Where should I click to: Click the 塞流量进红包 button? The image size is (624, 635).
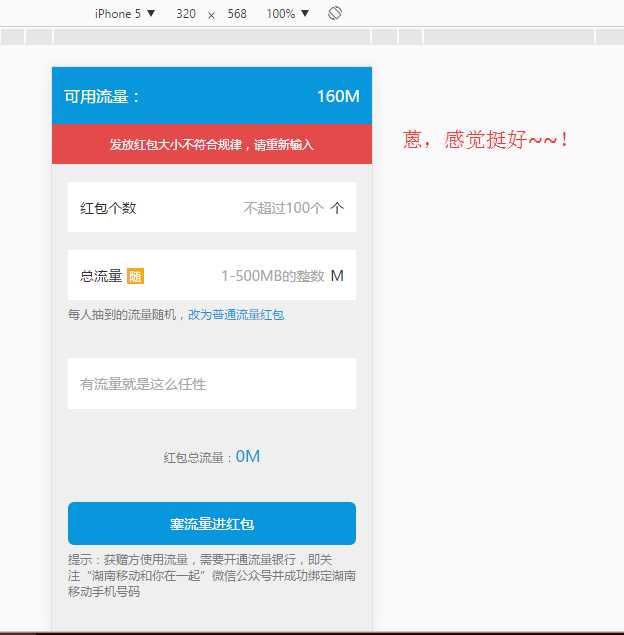click(212, 524)
